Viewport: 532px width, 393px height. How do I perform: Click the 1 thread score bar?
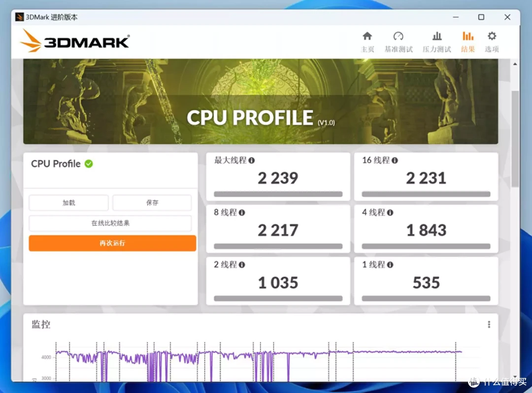(426, 298)
